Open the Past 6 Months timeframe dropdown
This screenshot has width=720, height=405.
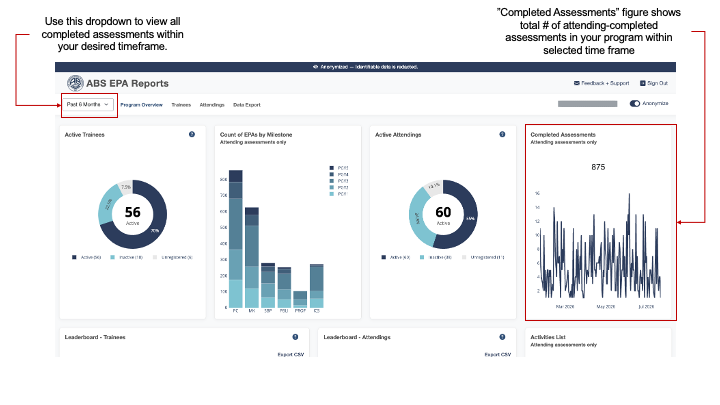pyautogui.click(x=88, y=105)
